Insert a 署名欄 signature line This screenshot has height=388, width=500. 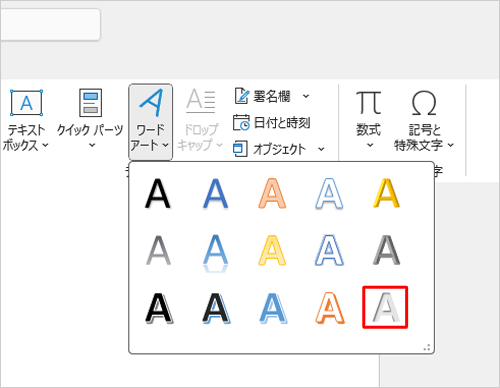(263, 96)
